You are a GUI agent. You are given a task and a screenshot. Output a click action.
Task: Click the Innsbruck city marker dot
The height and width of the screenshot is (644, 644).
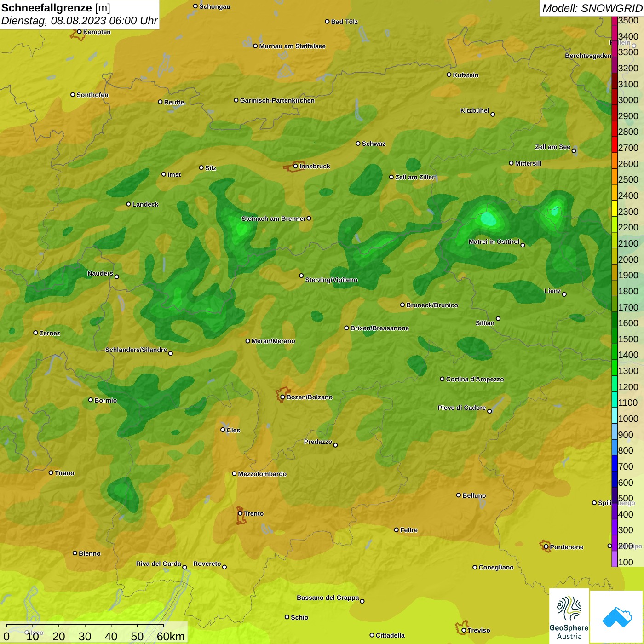tap(295, 166)
